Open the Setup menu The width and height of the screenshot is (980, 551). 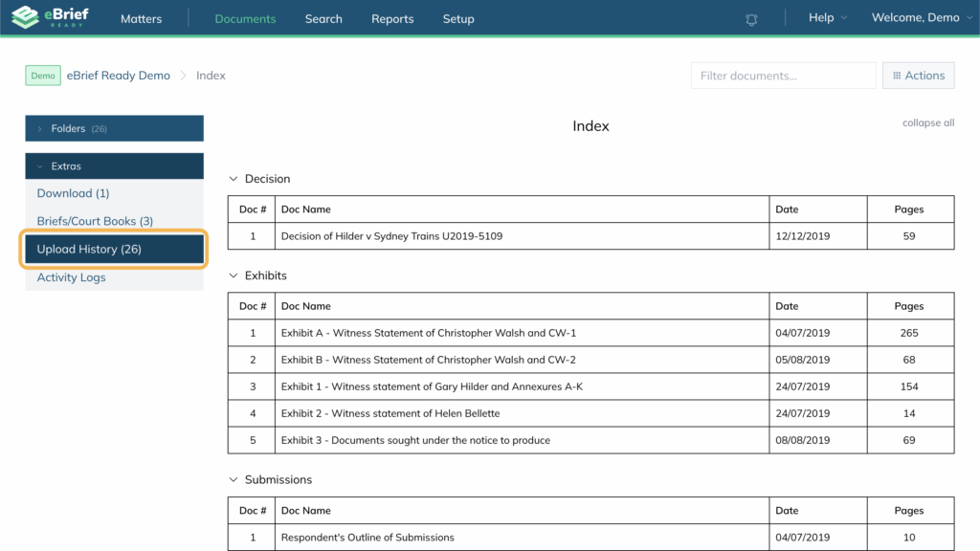pos(458,19)
